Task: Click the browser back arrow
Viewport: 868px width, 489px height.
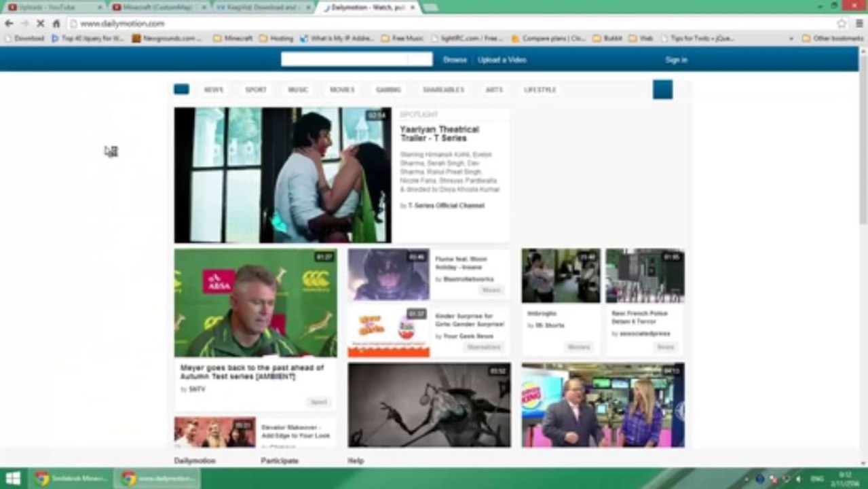Action: tap(9, 23)
